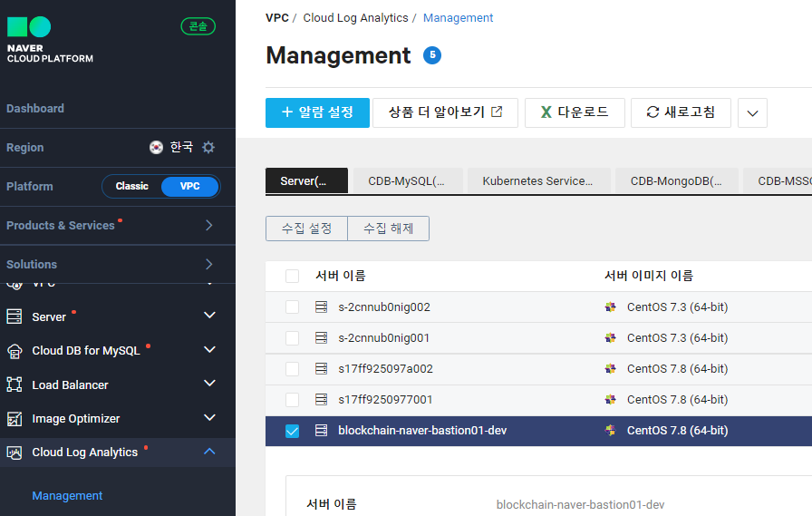The width and height of the screenshot is (812, 516).
Task: Click the Naver Cloud Platform logo
Action: click(x=50, y=40)
